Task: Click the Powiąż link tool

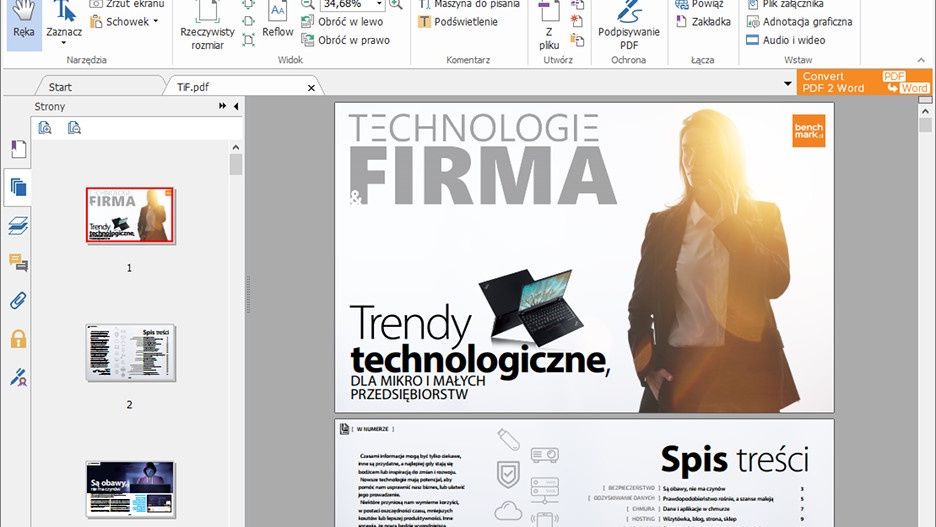Action: (700, 4)
